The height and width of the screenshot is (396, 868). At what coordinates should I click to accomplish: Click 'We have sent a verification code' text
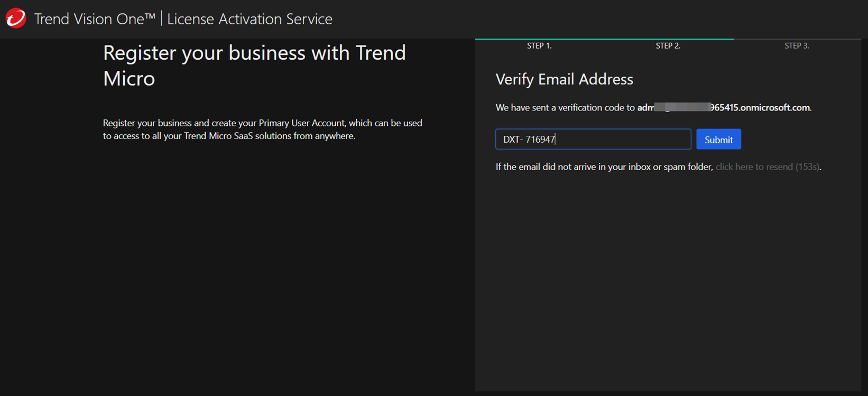click(x=565, y=108)
